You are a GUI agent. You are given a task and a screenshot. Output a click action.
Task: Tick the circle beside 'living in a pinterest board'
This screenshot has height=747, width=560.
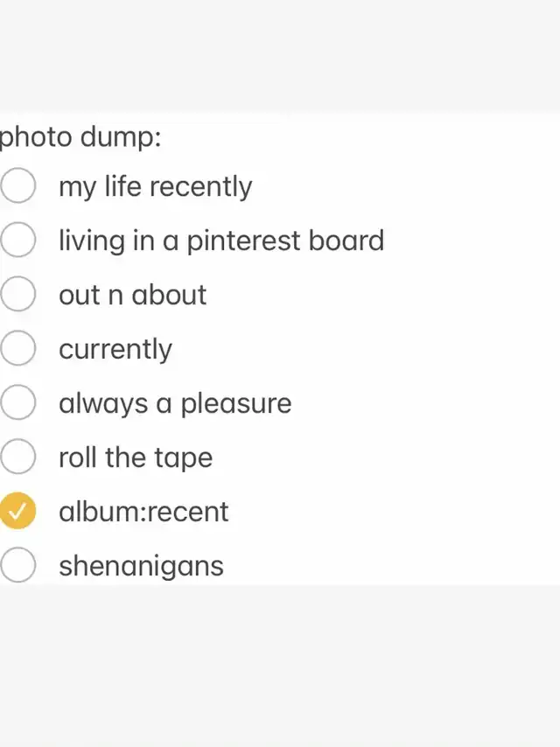(x=17, y=240)
